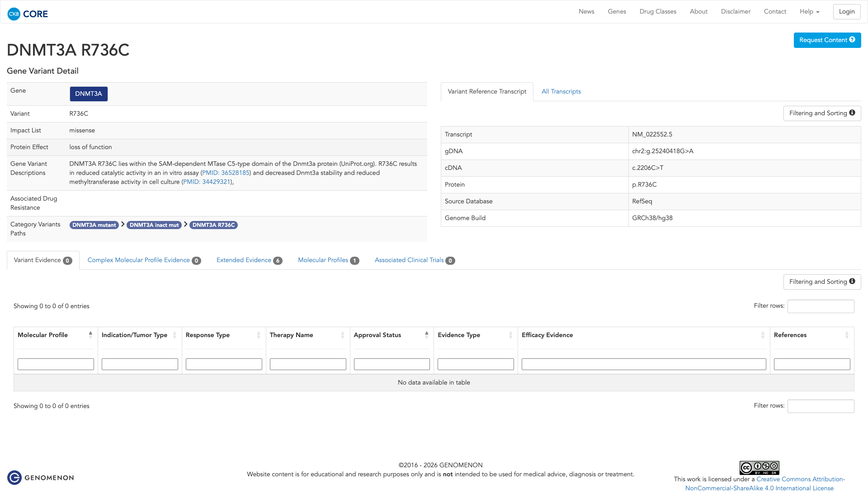The image size is (868, 493).
Task: Select the DNMT3A inact mut category badge
Action: (154, 225)
